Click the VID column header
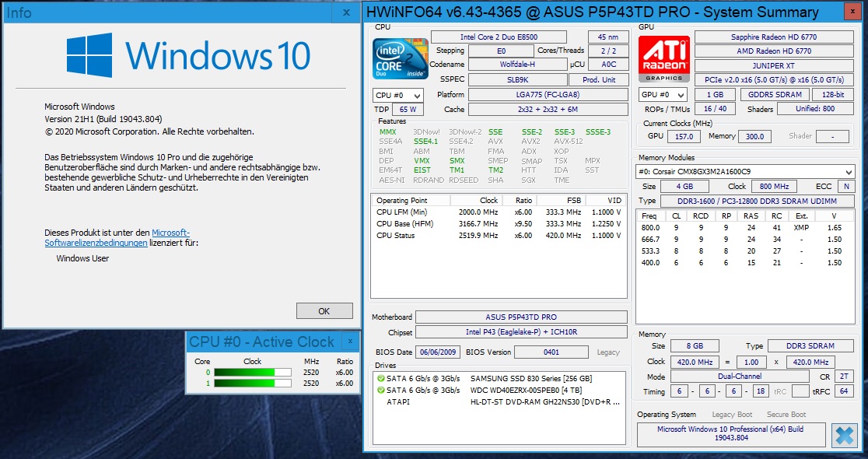868x459 pixels. pos(606,201)
